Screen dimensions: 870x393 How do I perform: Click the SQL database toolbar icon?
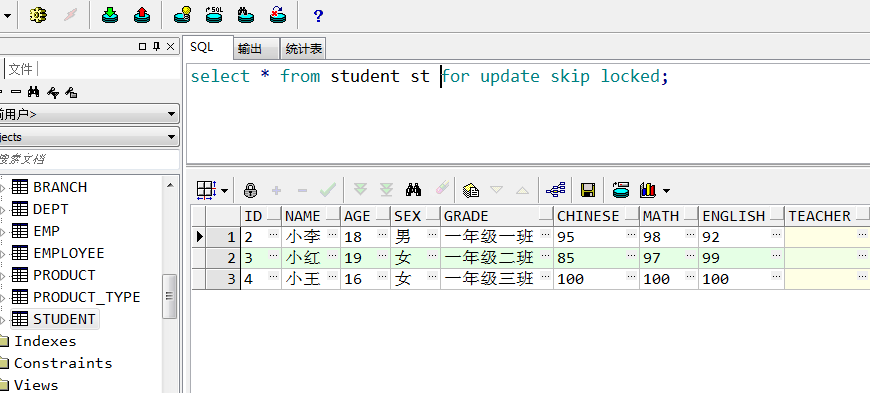[x=214, y=15]
